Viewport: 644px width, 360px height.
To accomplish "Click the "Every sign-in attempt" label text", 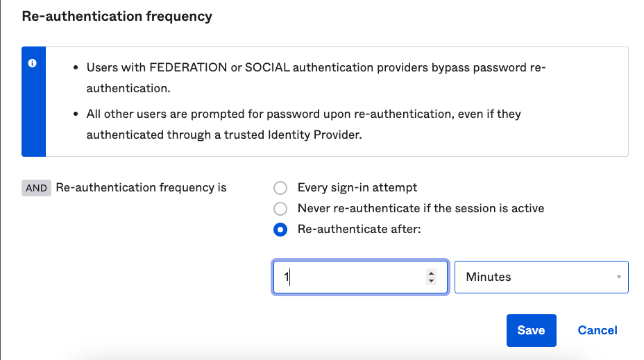I will click(357, 187).
